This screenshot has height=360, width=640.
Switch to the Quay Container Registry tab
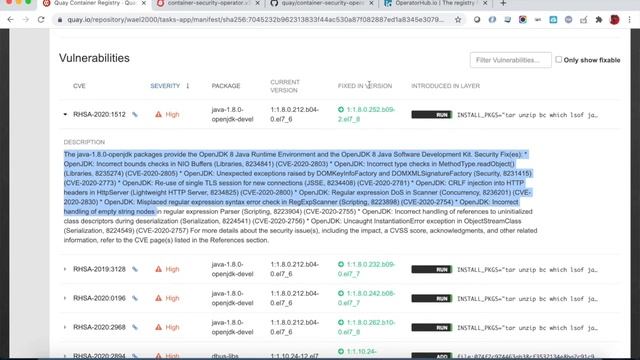click(95, 3)
